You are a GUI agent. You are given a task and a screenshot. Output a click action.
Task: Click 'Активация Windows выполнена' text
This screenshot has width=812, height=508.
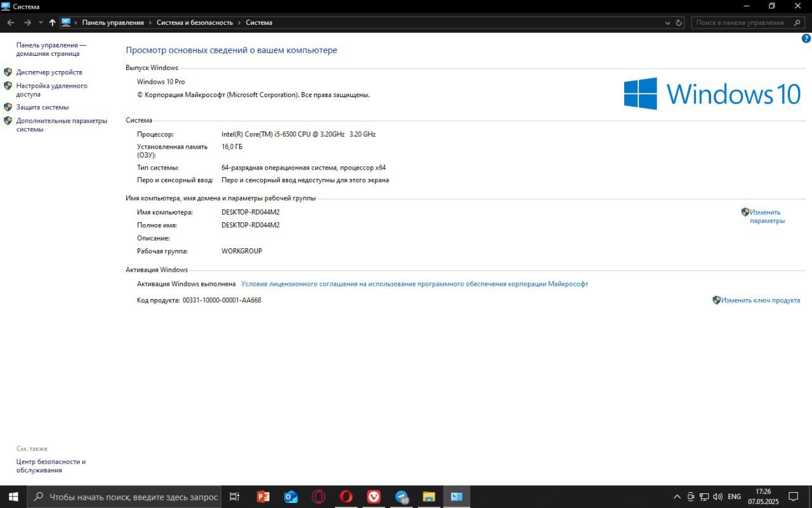187,284
